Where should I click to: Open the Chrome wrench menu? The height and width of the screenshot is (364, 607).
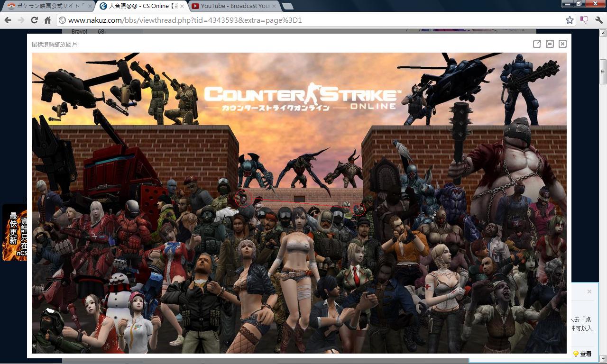(598, 20)
